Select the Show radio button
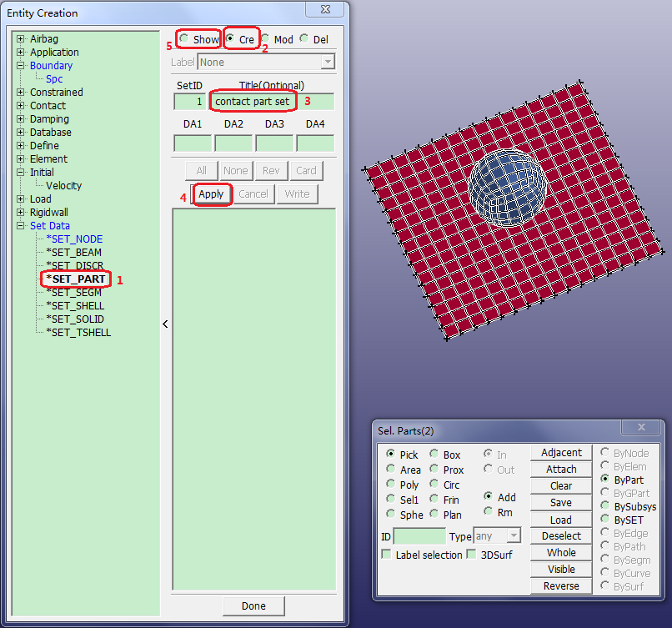This screenshot has width=672, height=628. tap(184, 39)
